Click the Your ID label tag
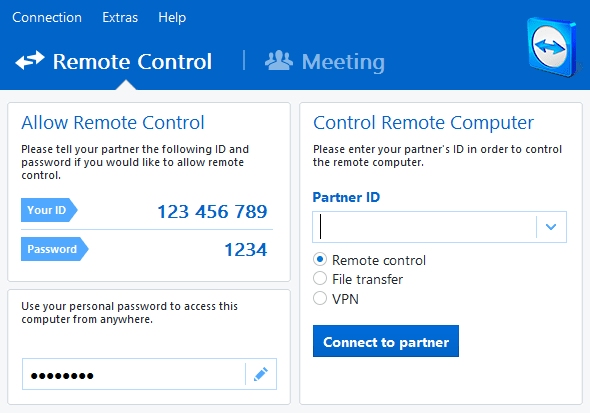 pyautogui.click(x=49, y=210)
